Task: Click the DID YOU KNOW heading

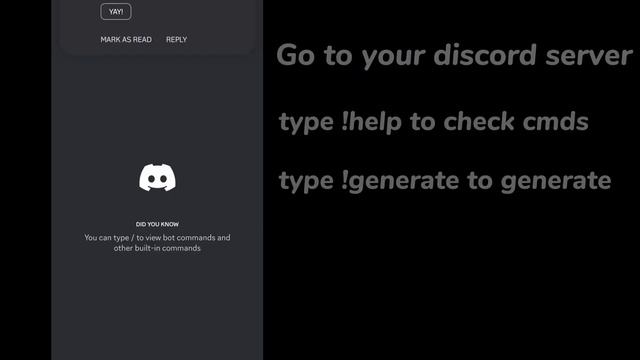Action: click(x=157, y=224)
